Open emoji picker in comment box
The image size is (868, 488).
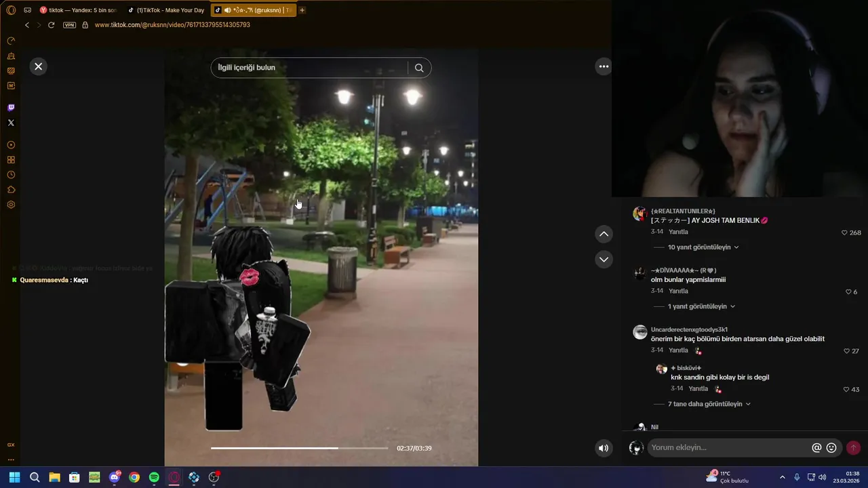831,447
